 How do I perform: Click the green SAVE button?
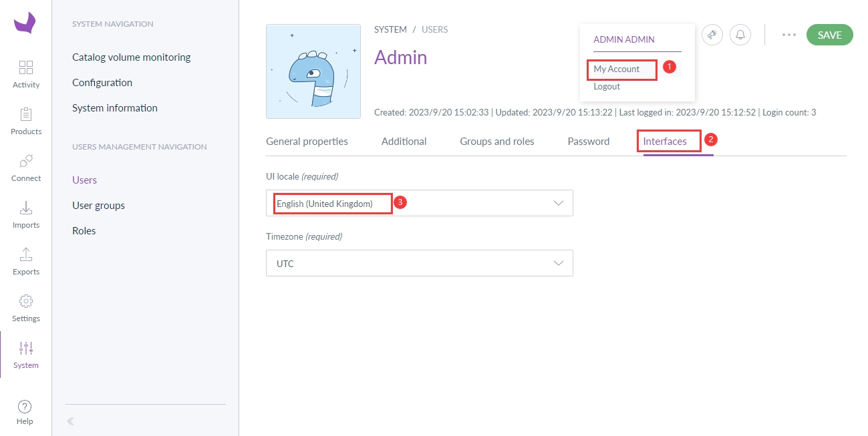point(829,35)
